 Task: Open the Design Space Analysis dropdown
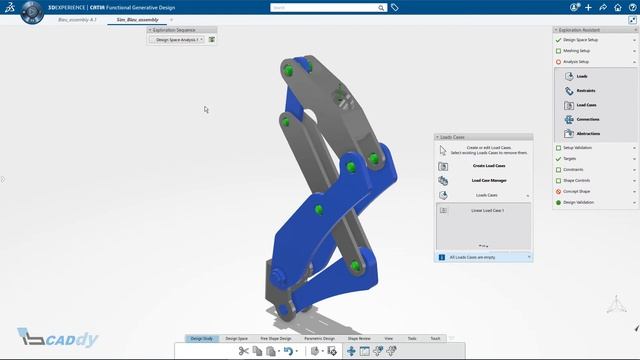click(x=177, y=40)
